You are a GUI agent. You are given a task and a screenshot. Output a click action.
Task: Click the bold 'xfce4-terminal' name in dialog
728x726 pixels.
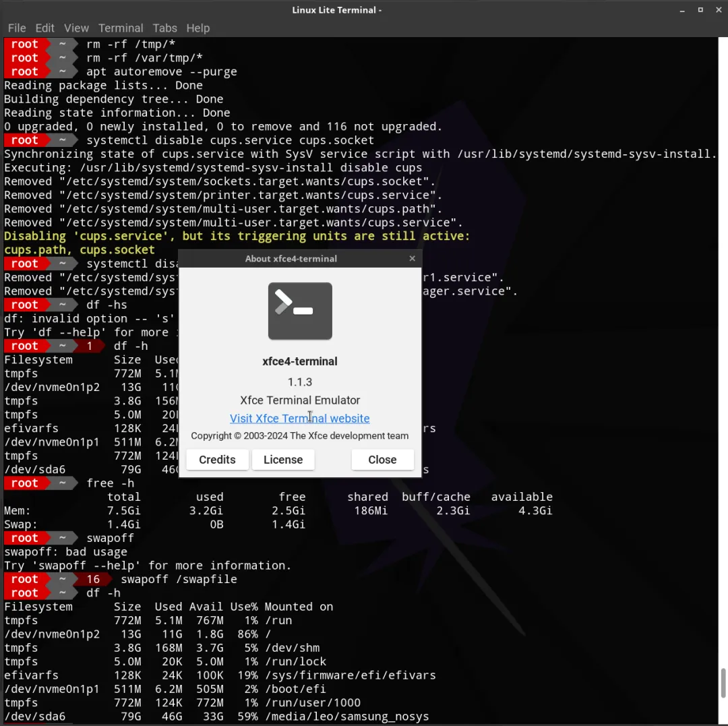tap(300, 361)
